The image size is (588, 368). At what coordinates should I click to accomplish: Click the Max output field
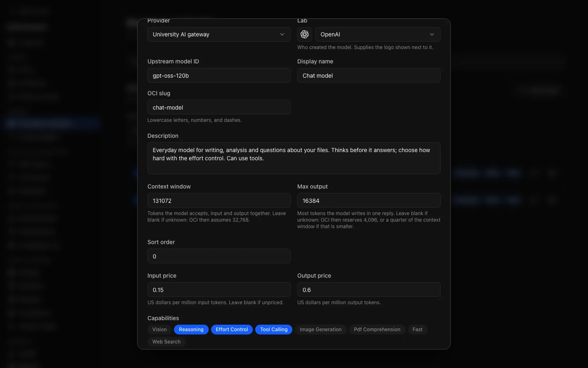[x=369, y=200]
